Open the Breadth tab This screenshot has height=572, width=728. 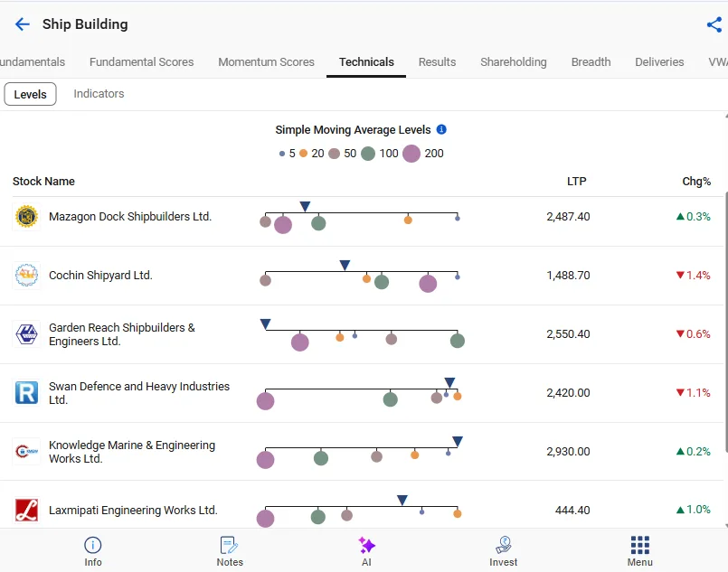pyautogui.click(x=591, y=61)
